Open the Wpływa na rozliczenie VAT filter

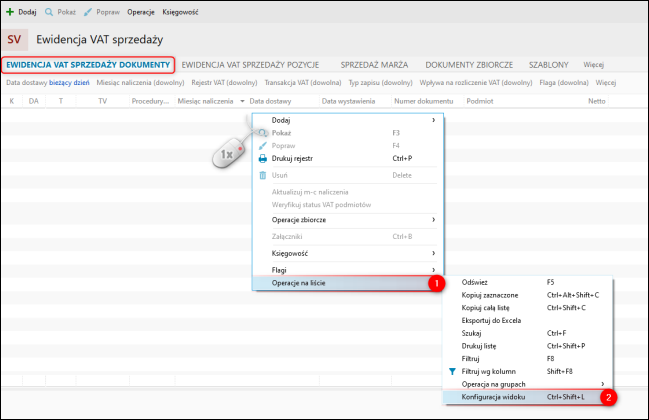point(476,83)
